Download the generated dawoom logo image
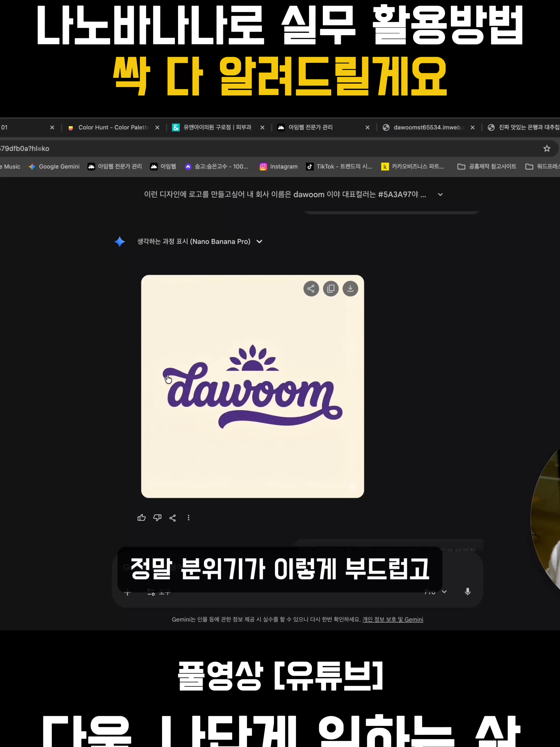The width and height of the screenshot is (560, 747). coord(350,289)
